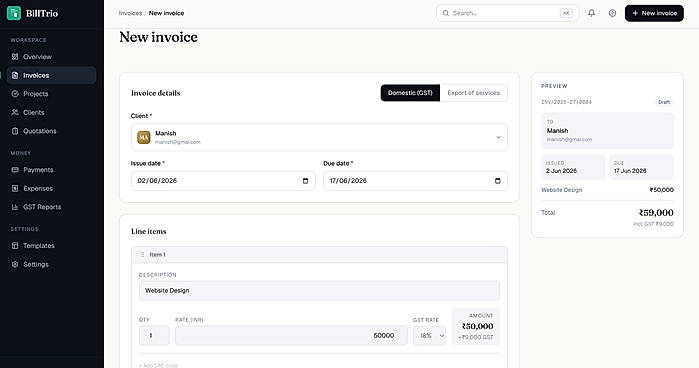Click the search magnifier icon
This screenshot has width=699, height=368.
click(446, 13)
